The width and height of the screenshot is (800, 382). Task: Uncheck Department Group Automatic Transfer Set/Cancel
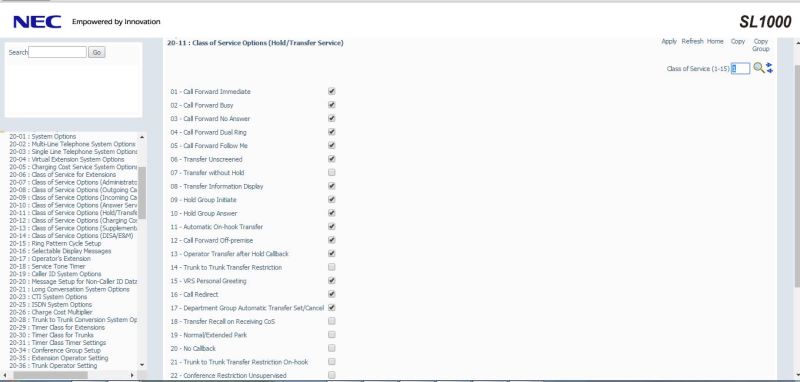tap(332, 308)
